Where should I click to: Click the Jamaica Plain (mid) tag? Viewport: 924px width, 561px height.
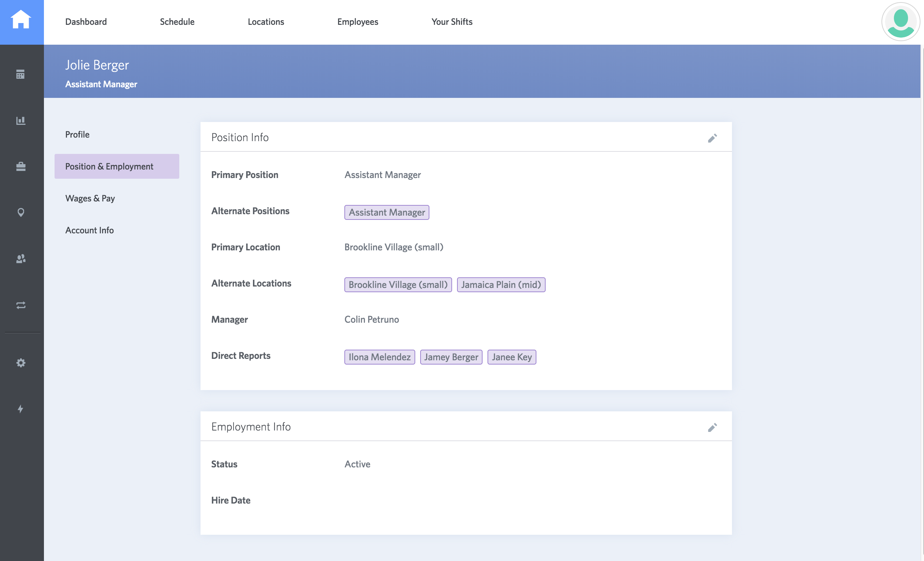tap(501, 285)
